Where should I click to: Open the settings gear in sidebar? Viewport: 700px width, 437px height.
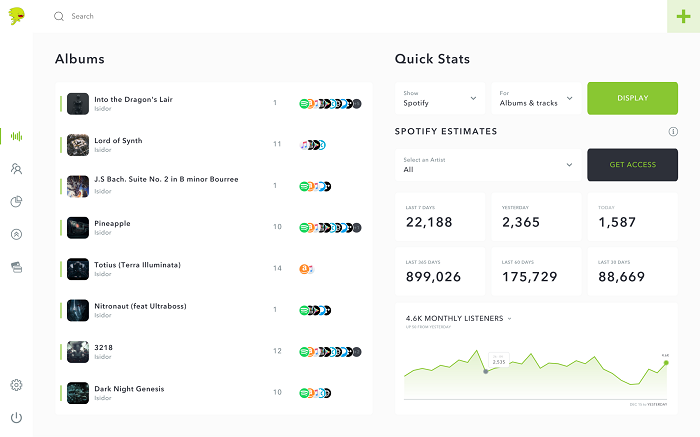tap(16, 385)
